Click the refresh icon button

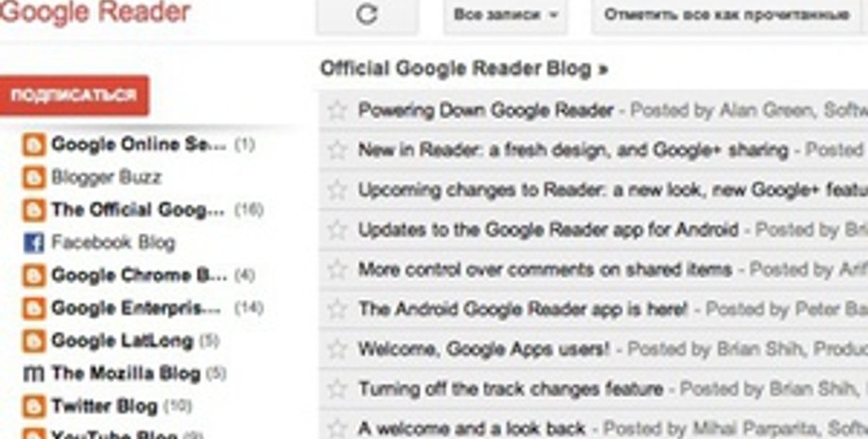pyautogui.click(x=369, y=15)
